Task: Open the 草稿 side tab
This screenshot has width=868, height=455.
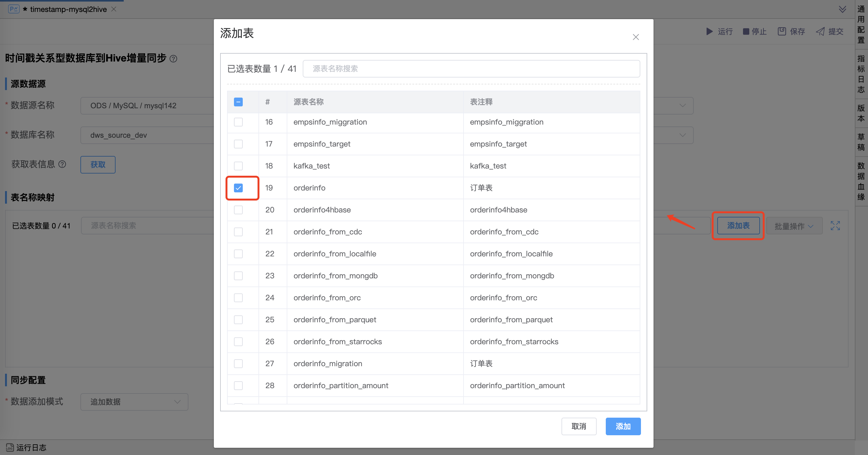Action: [861, 142]
